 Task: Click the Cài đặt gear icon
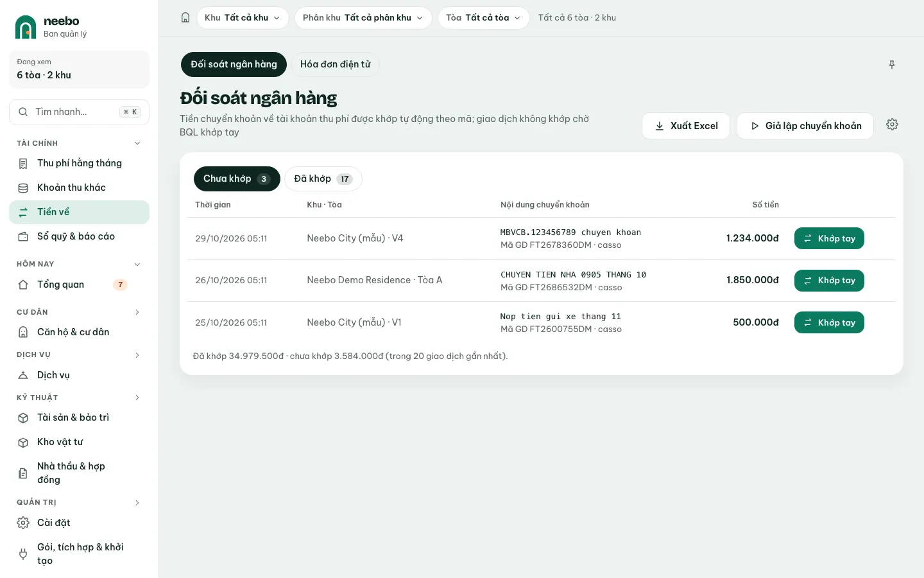[x=23, y=523]
